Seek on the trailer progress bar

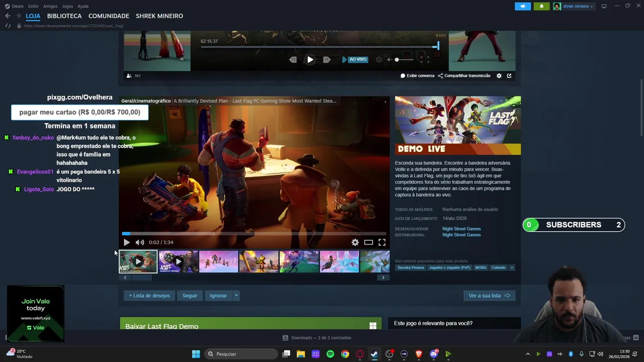[254, 233]
